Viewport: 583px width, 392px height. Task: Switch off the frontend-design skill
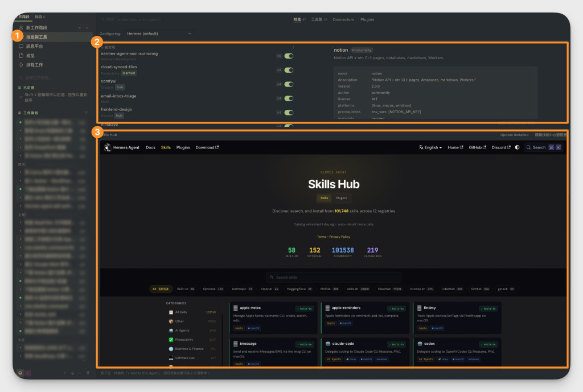click(x=289, y=113)
